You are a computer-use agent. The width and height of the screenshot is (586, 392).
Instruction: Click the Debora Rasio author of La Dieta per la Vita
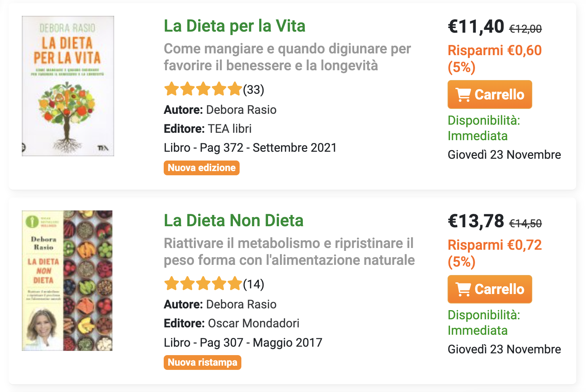[x=241, y=110]
